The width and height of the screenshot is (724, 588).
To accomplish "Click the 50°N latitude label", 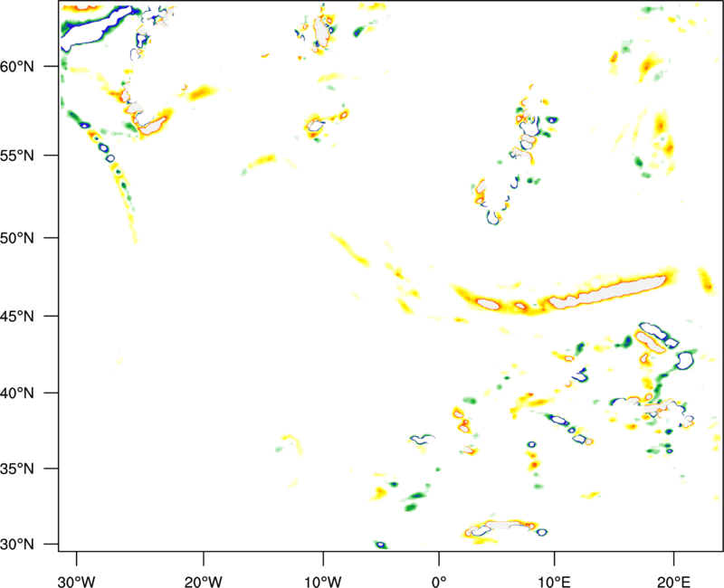I will (x=17, y=238).
